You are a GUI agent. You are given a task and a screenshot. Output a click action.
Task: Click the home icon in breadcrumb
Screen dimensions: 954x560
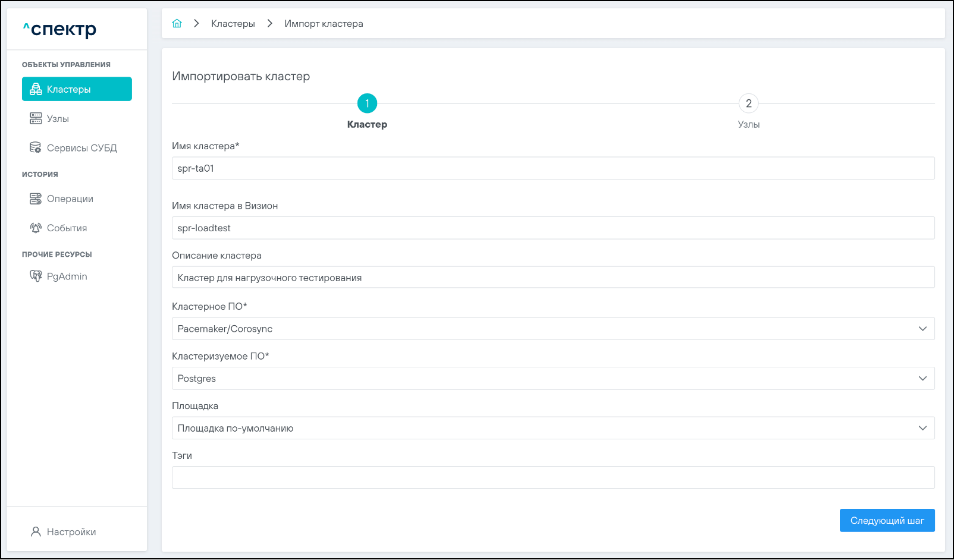[x=177, y=24]
